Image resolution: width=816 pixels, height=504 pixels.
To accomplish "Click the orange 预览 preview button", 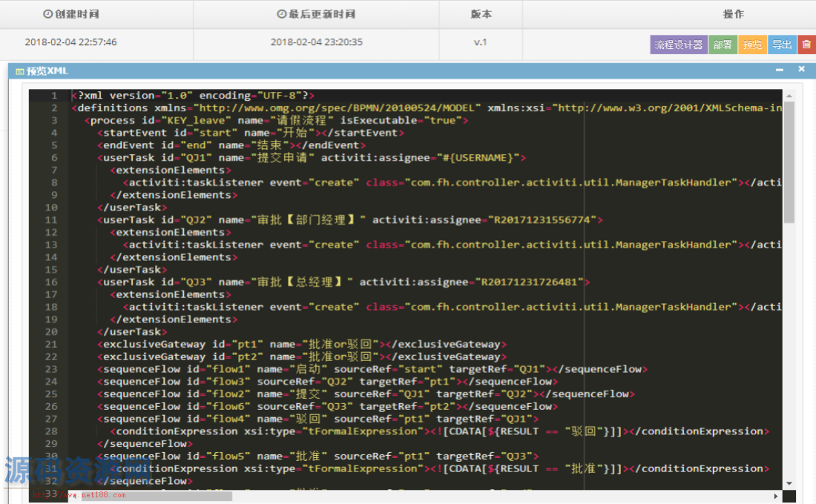I will pos(751,44).
